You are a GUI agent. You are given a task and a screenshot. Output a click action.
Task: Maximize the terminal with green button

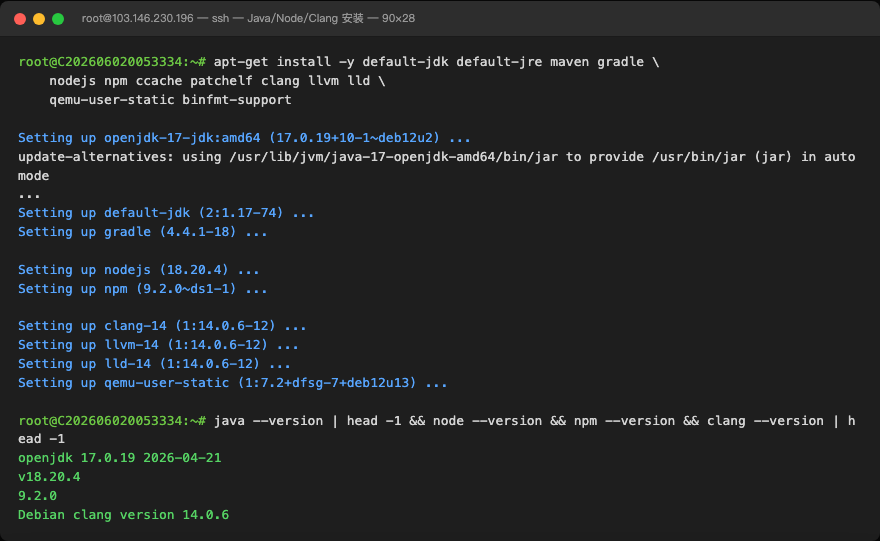58,19
